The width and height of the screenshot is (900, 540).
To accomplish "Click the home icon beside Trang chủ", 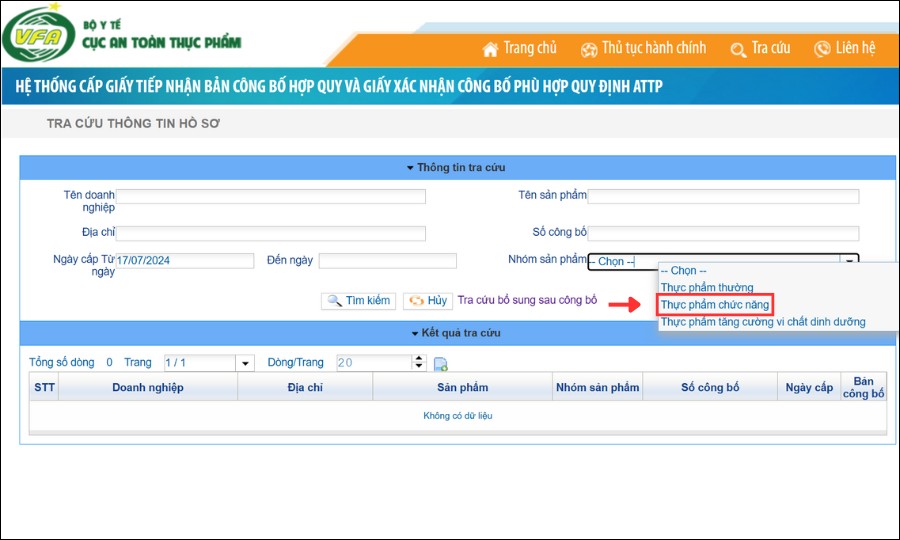I will point(490,49).
